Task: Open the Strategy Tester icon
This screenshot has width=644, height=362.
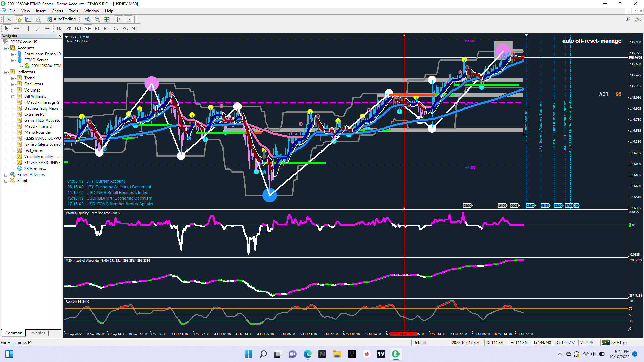Action: (x=38, y=19)
